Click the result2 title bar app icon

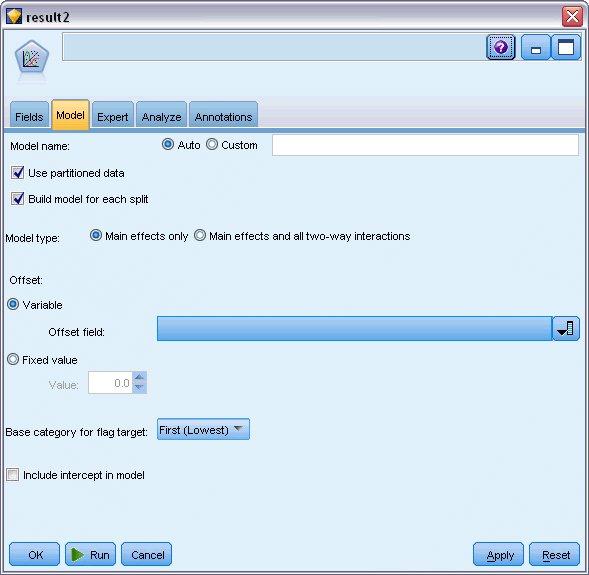[14, 16]
